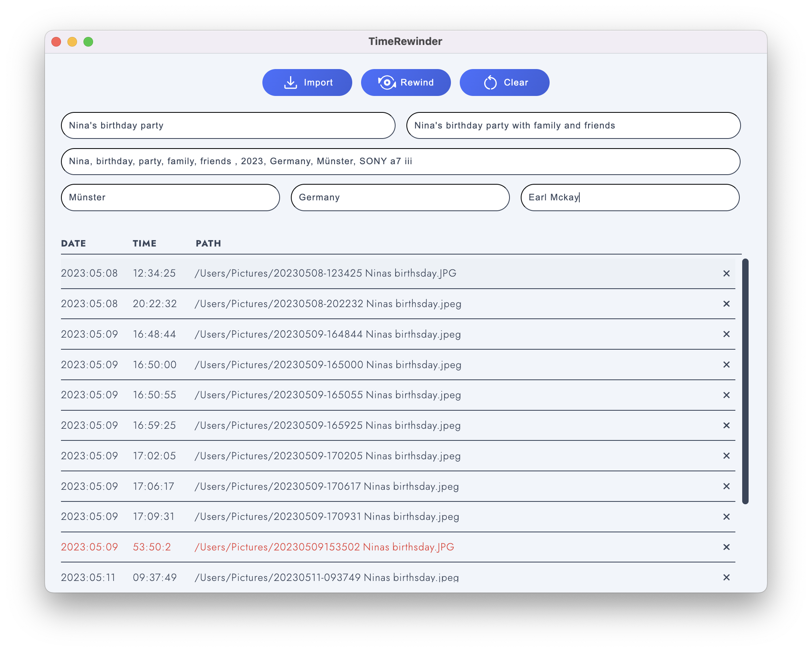Delete the red invalid 53:50:2 entry
The image size is (812, 652).
726,547
